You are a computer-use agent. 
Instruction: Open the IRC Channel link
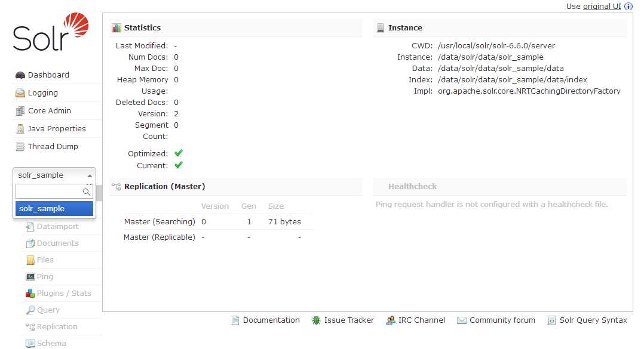click(421, 320)
